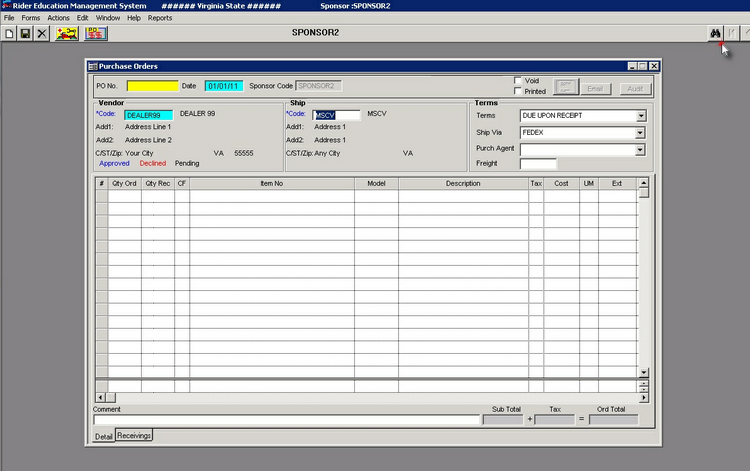Expand the Purch Agent dropdown
The width and height of the screenshot is (750, 471).
pos(640,150)
